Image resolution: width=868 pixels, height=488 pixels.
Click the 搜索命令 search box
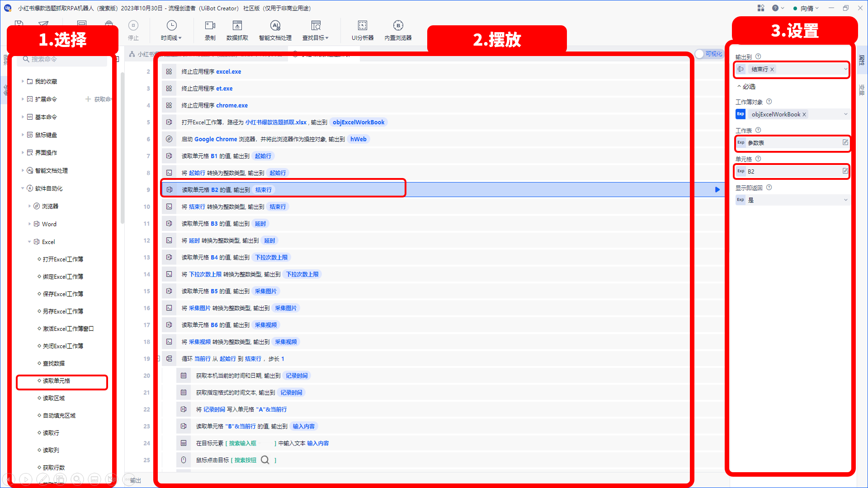62,59
